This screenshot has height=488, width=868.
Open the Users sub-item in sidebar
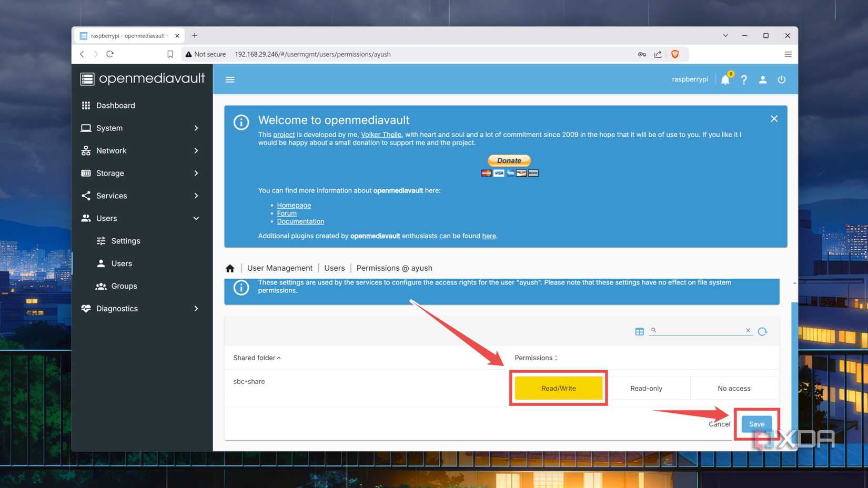(x=142, y=263)
